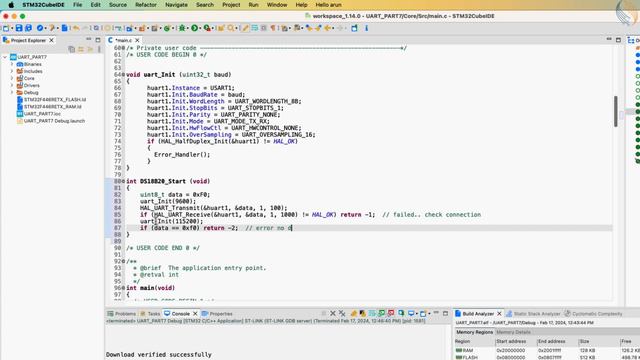Close the Build Analyzer tab
This screenshot has width=640, height=360.
point(499,313)
